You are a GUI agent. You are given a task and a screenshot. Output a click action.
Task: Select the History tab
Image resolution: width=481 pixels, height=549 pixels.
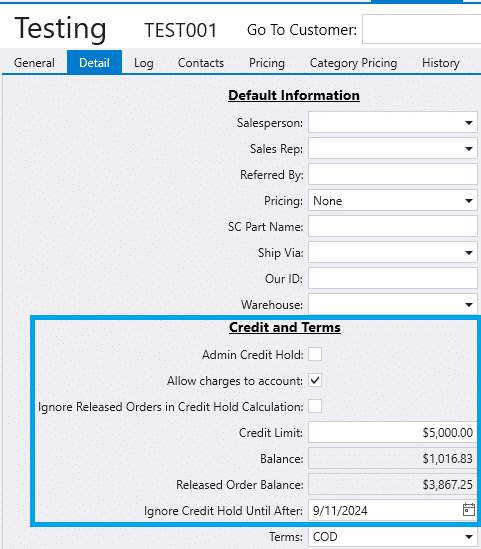440,63
